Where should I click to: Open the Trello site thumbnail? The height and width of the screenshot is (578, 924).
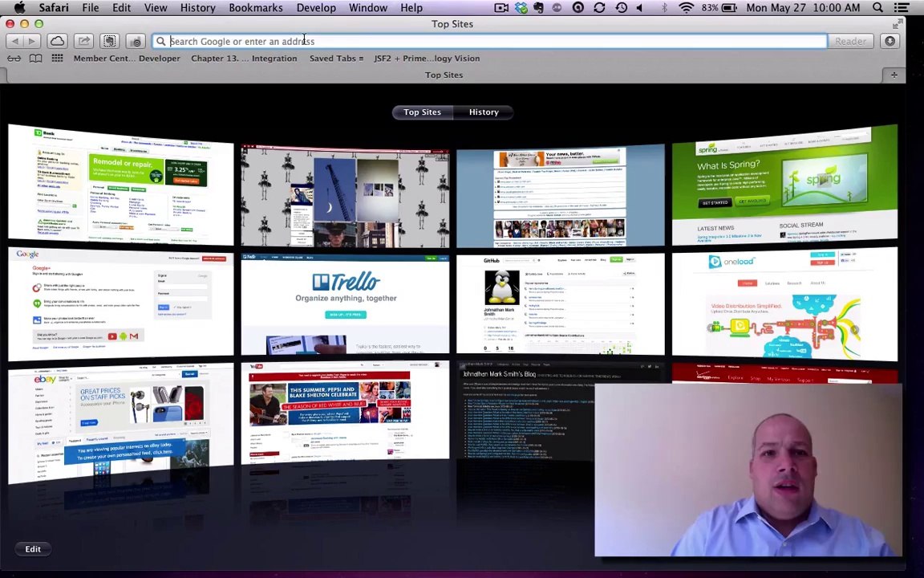click(345, 303)
